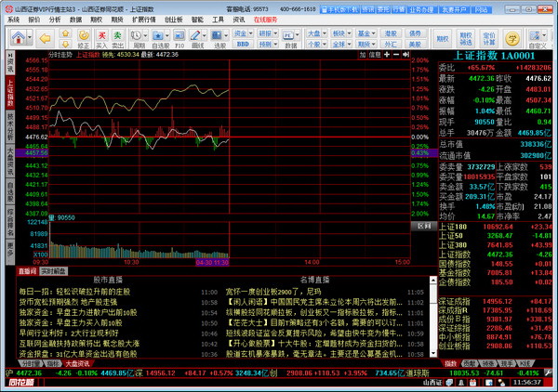Open the F10 company info icon
The image size is (558, 392).
179,39
